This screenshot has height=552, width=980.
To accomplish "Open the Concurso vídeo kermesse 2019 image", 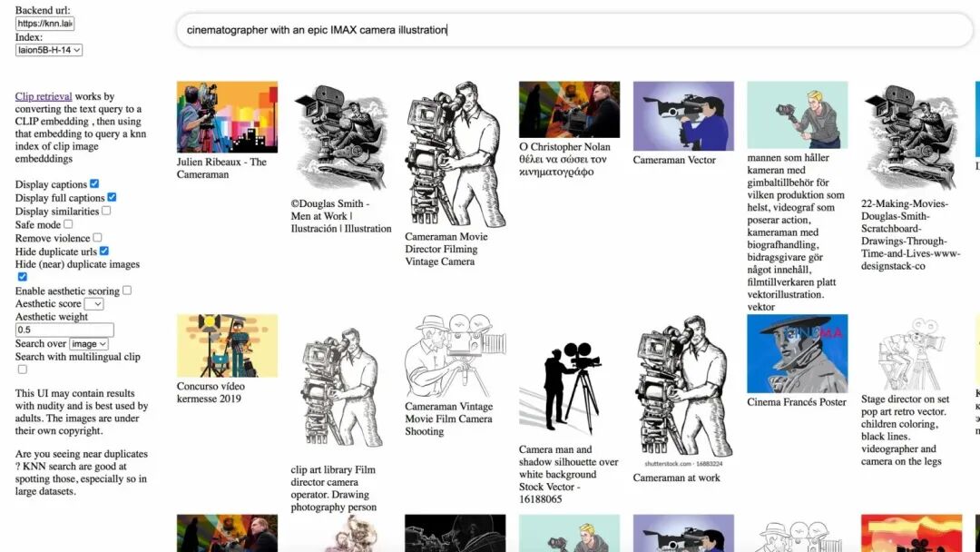I will pos(227,346).
